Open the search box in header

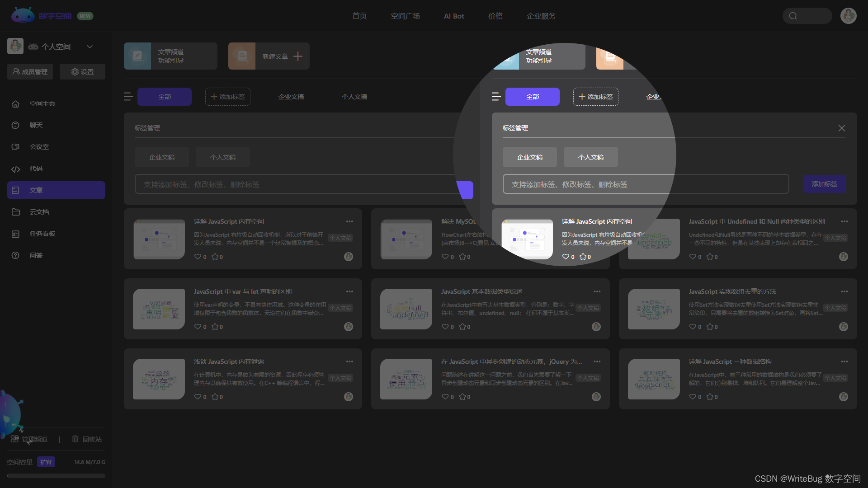click(x=807, y=16)
